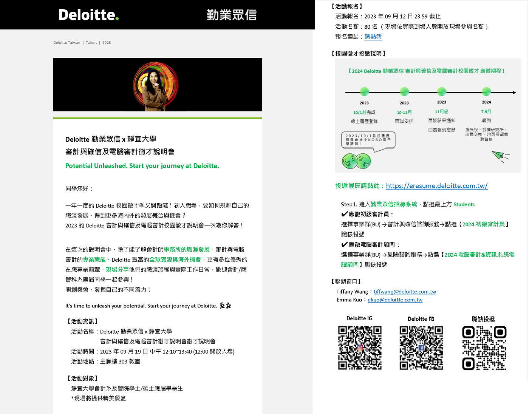Click the green '2024 初級審計員' text
The width and height of the screenshot is (532, 414).
[484, 224]
